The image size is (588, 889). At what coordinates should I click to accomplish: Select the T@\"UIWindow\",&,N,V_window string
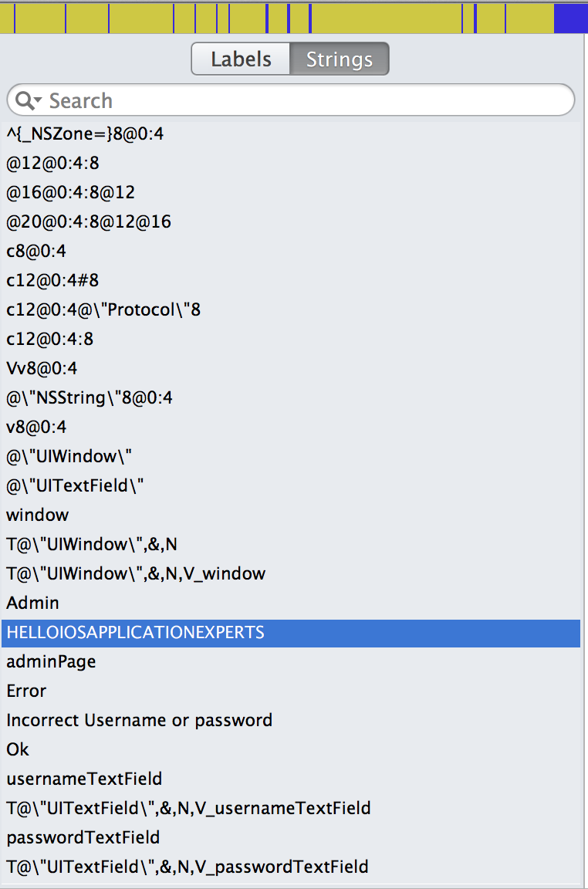point(291,574)
